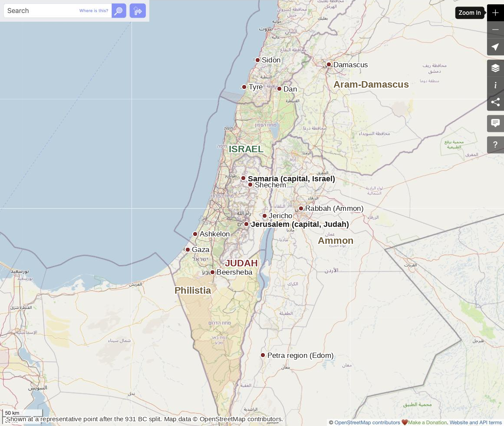
Task: Click the magnifier search button
Action: (119, 11)
